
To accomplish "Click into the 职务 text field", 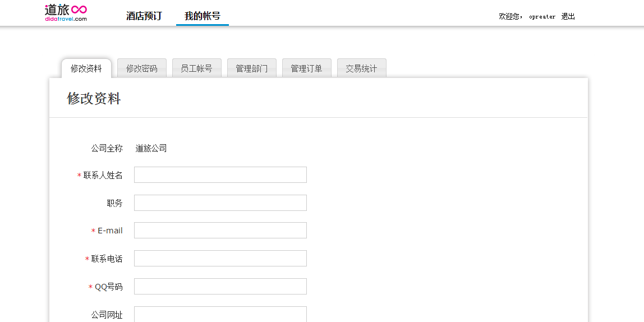I will click(220, 203).
